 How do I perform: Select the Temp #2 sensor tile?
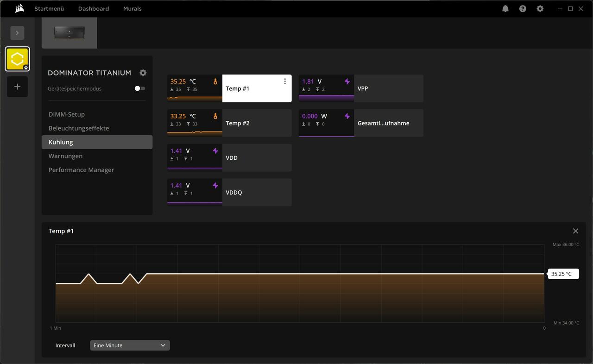[x=229, y=123]
